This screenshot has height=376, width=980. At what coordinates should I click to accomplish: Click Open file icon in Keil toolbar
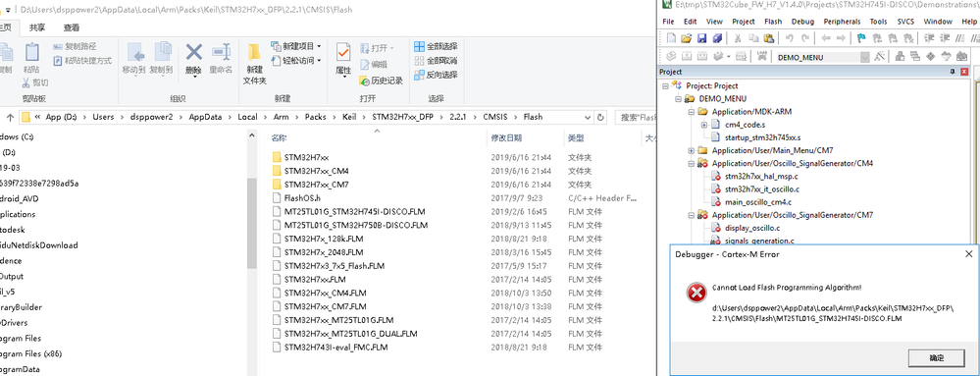[687, 38]
